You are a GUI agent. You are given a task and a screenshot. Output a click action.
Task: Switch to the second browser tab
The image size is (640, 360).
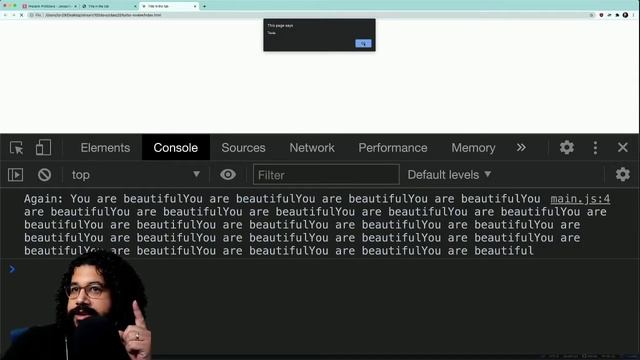[x=108, y=6]
